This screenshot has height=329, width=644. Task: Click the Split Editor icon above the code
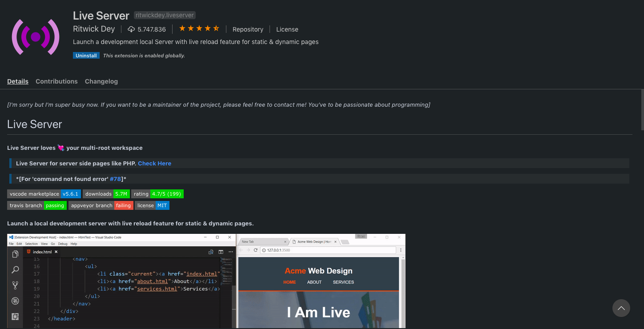pyautogui.click(x=221, y=252)
